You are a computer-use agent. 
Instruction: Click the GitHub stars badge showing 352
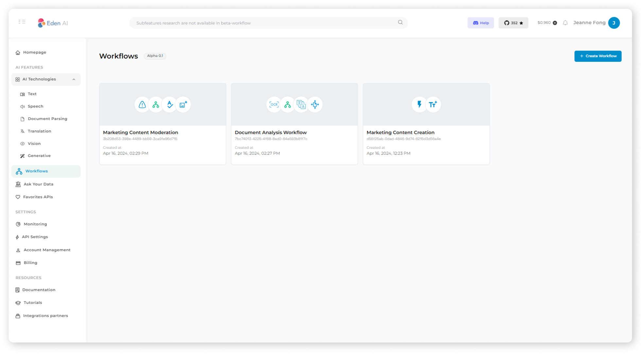click(513, 23)
